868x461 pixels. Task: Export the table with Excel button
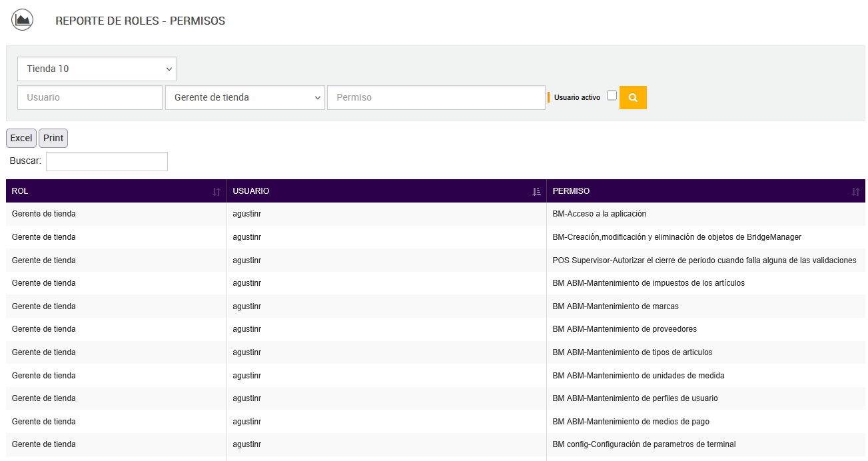(21, 138)
